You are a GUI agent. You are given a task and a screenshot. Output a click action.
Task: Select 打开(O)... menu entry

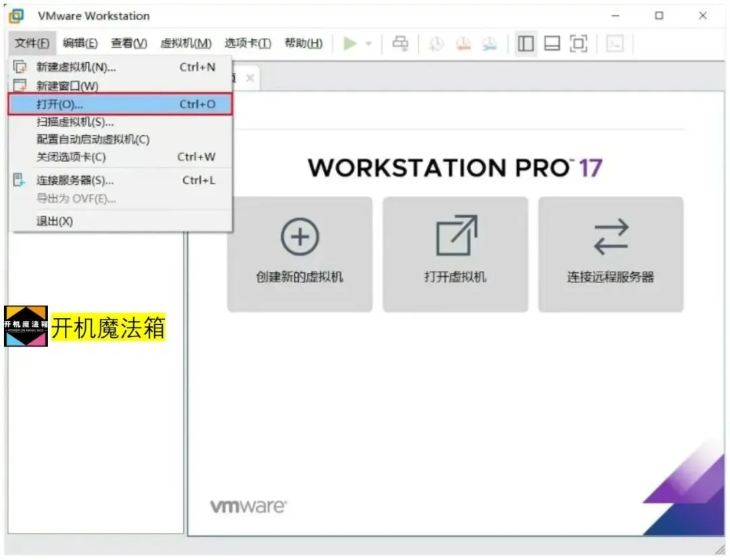tap(120, 104)
